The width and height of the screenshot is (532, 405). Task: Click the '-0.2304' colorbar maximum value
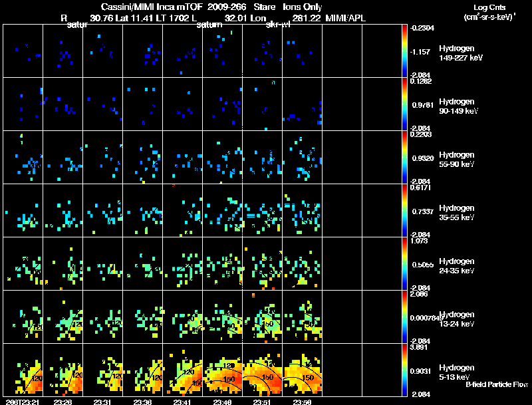pos(422,28)
